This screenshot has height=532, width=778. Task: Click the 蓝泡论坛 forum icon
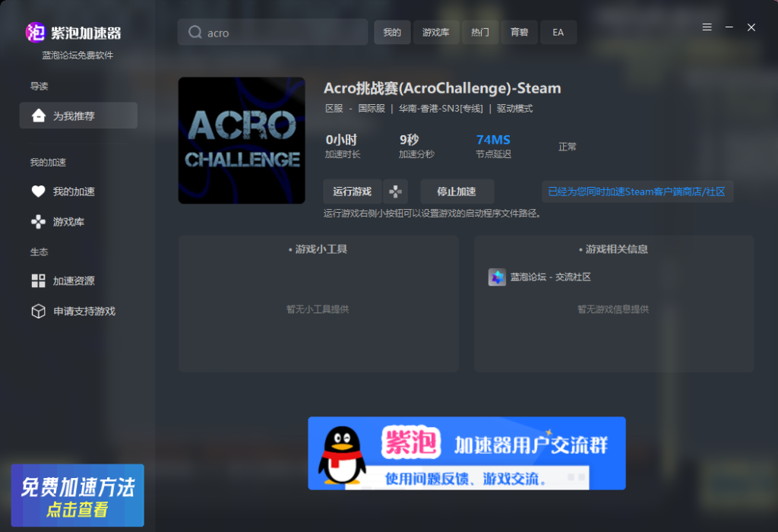click(x=497, y=277)
